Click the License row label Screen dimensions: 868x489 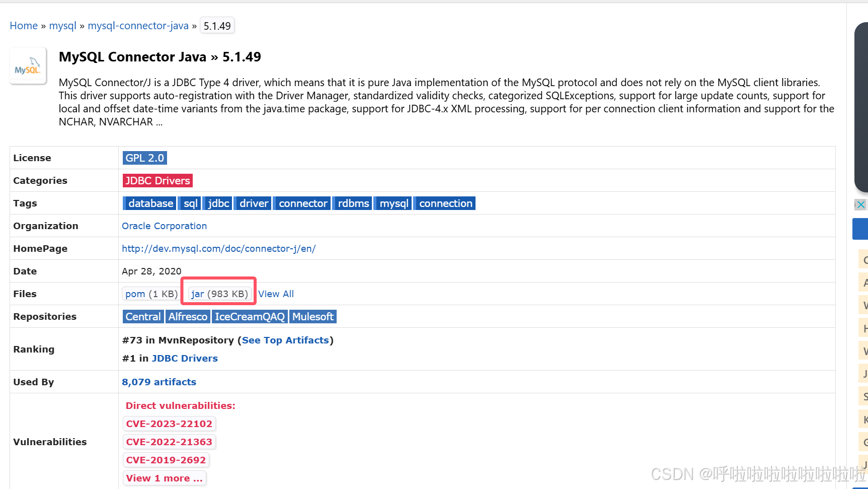click(x=32, y=158)
